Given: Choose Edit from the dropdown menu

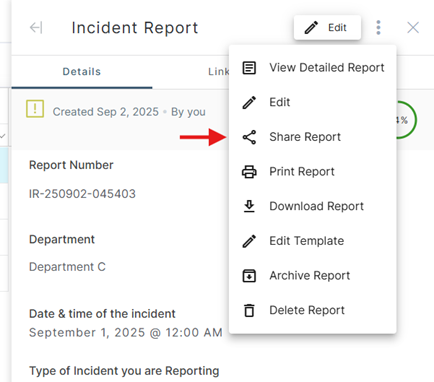Looking at the screenshot, I should 313,102.
